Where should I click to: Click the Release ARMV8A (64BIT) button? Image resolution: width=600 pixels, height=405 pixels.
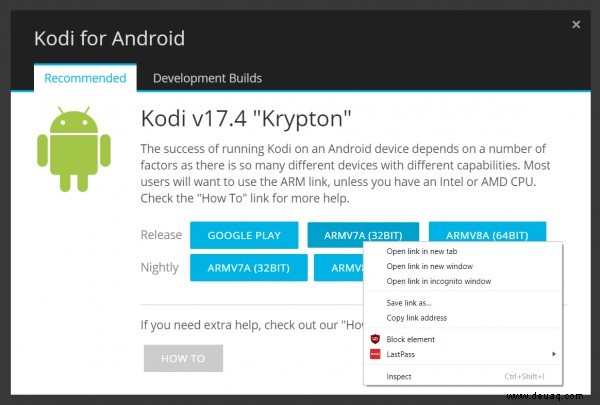pos(487,232)
